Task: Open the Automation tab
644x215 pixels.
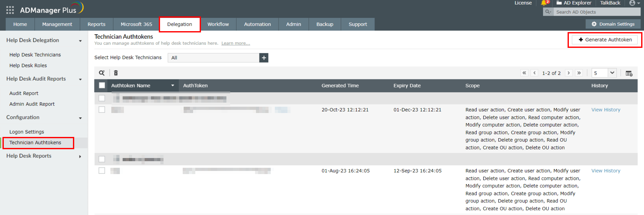Action: click(x=258, y=24)
